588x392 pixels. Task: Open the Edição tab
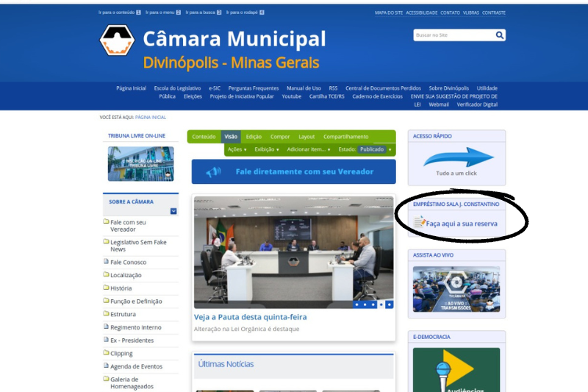[254, 137]
